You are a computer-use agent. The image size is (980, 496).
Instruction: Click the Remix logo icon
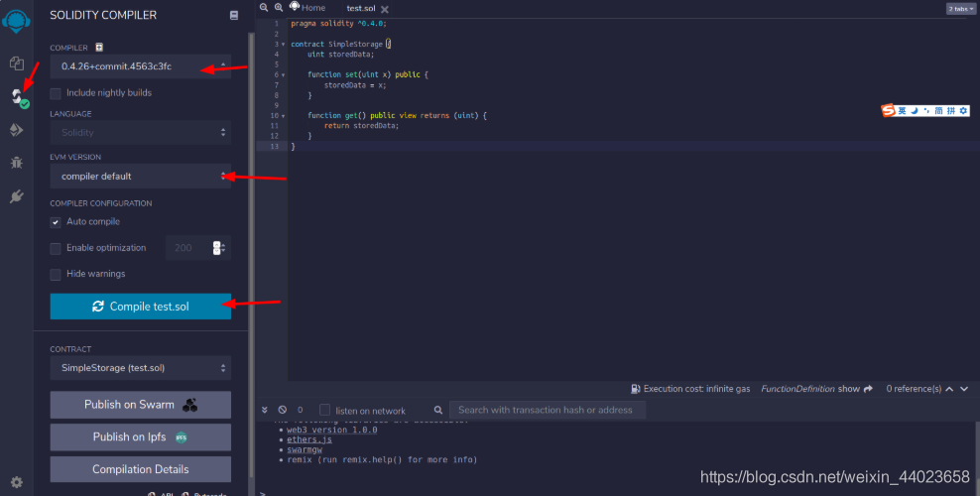pos(16,21)
